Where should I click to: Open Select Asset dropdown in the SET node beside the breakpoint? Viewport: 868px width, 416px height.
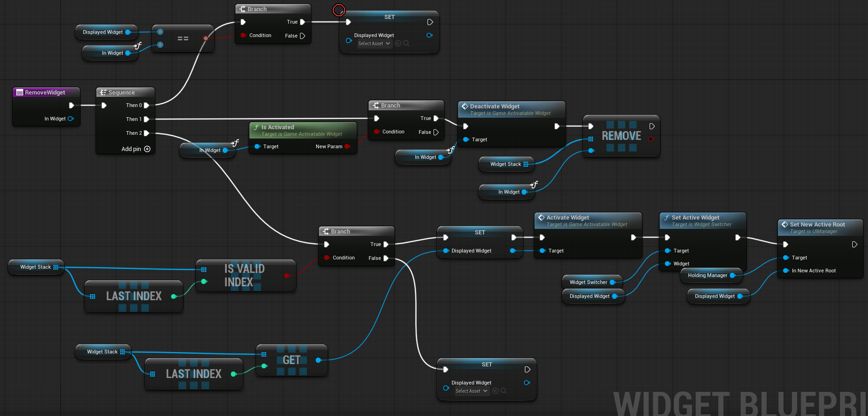374,44
